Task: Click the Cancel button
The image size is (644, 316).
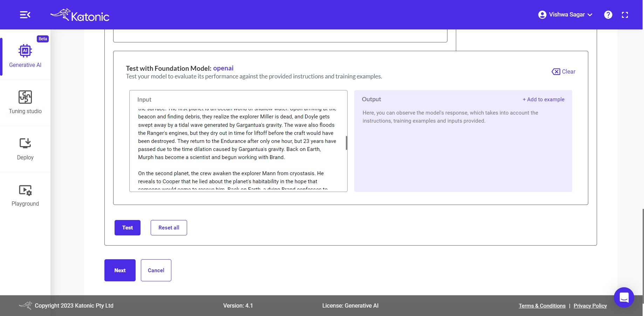Action: pos(156,270)
